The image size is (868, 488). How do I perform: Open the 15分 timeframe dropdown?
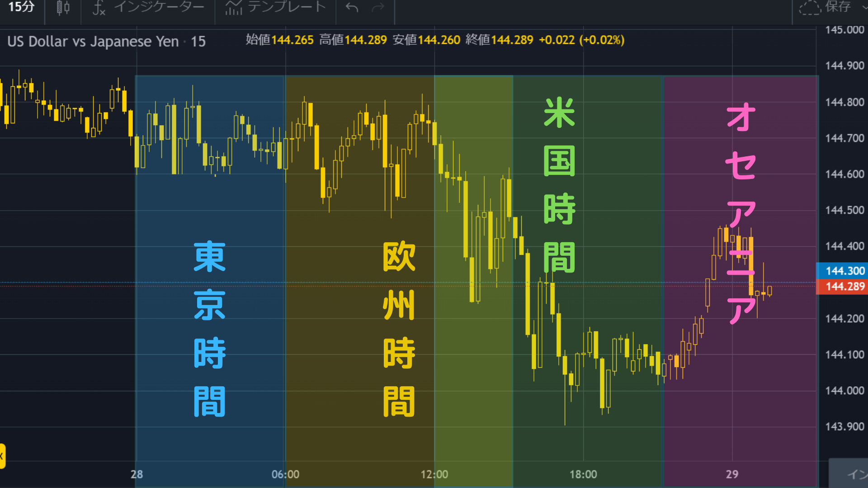(x=21, y=7)
